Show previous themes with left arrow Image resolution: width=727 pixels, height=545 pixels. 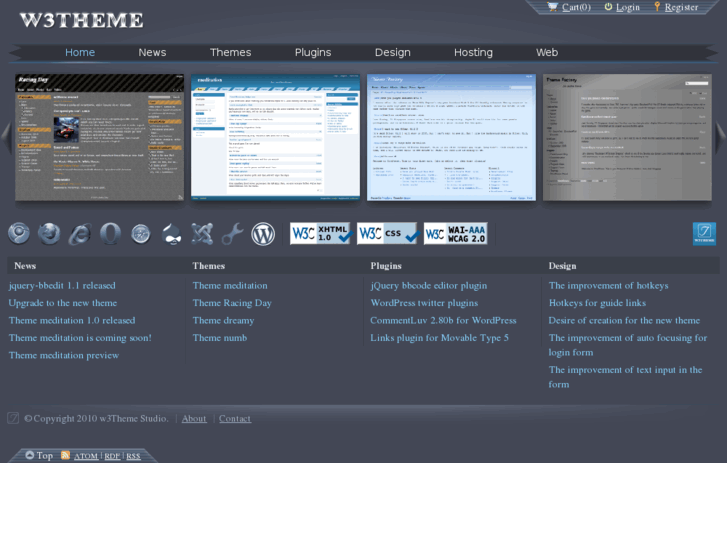point(6,138)
